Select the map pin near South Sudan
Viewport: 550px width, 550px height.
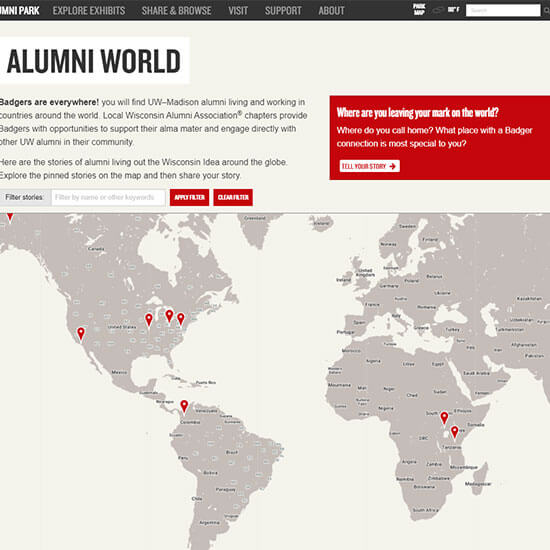444,418
